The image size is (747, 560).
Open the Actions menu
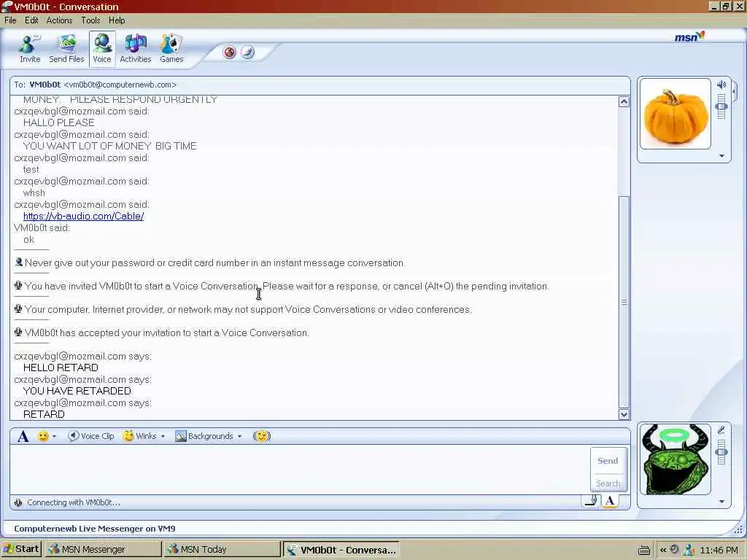(x=59, y=20)
